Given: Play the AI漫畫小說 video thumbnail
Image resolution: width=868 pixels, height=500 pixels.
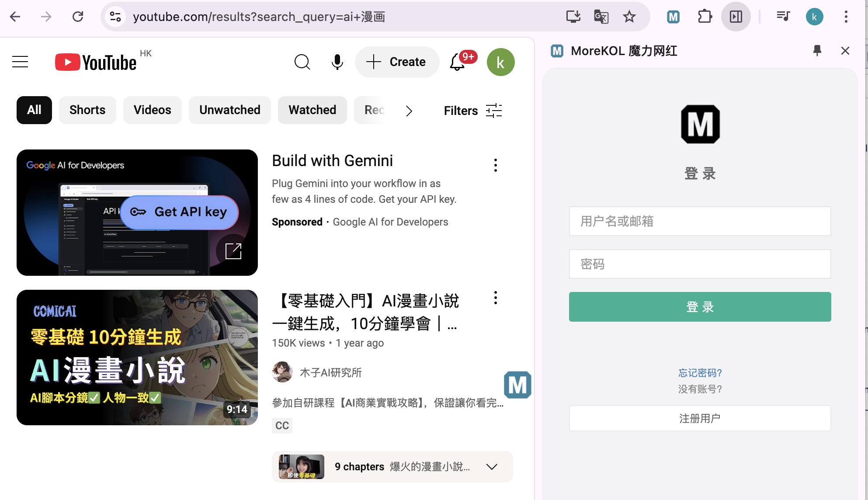Looking at the screenshot, I should pos(137,358).
